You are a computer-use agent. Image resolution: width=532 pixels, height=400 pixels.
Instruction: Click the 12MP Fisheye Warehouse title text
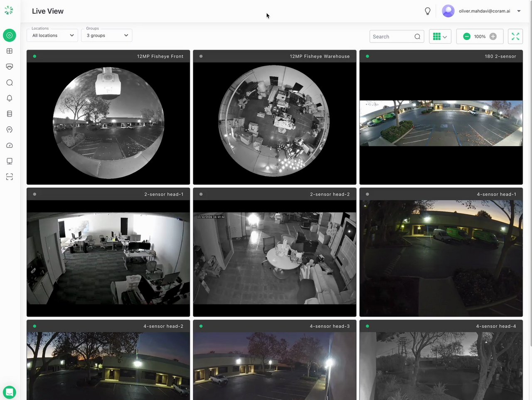point(320,56)
